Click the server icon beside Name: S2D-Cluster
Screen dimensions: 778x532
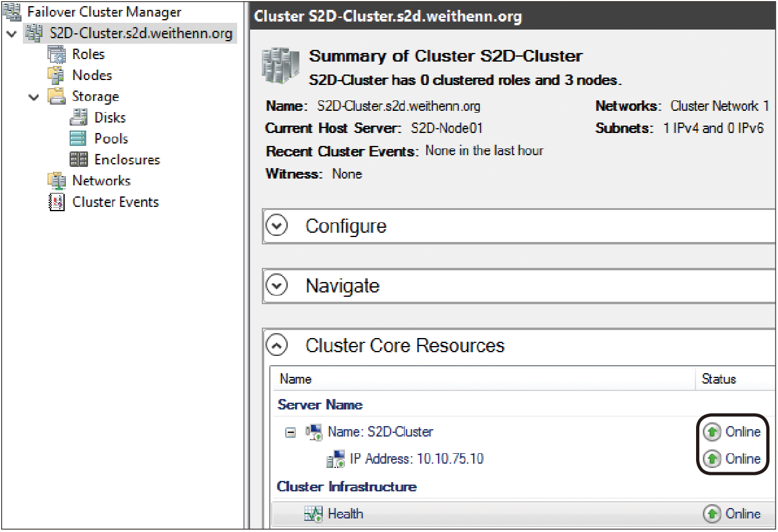[314, 432]
